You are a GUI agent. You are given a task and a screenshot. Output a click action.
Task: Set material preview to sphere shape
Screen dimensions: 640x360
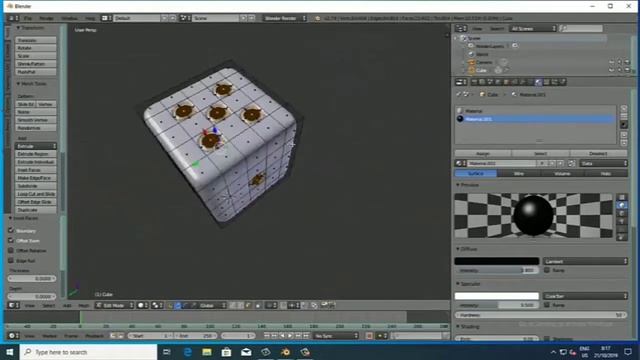click(x=622, y=205)
